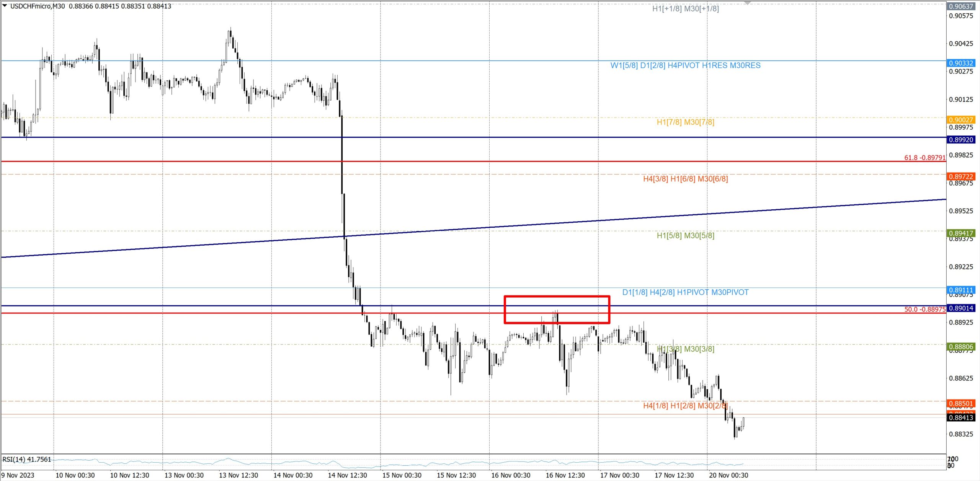Screen dimensions: 980x481
Task: Click the 0.89920 navy price label
Action: pos(960,140)
